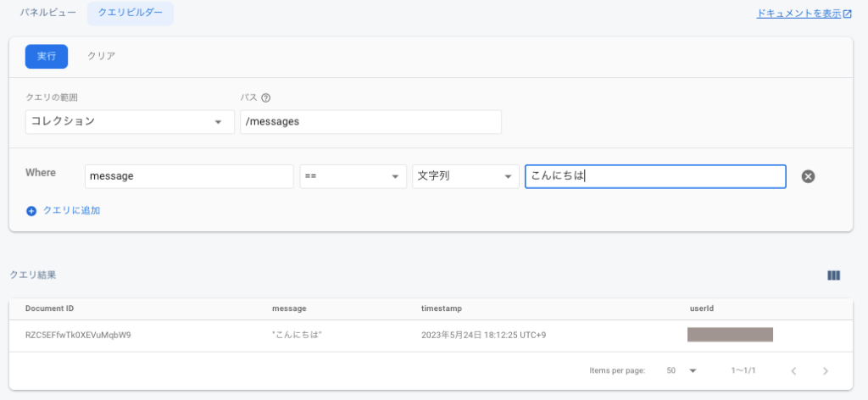This screenshot has width=868, height=400.
Task: Remove the Where condition with X icon
Action: [x=808, y=176]
